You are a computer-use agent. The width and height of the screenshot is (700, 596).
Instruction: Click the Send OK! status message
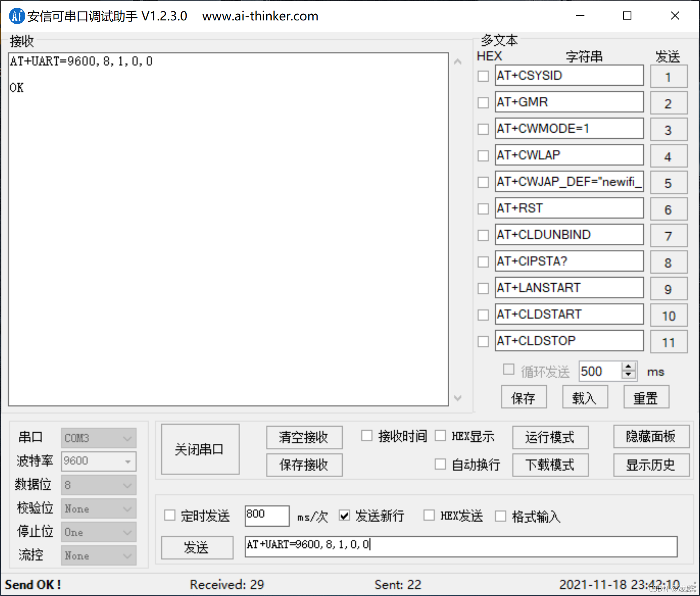coord(33,585)
